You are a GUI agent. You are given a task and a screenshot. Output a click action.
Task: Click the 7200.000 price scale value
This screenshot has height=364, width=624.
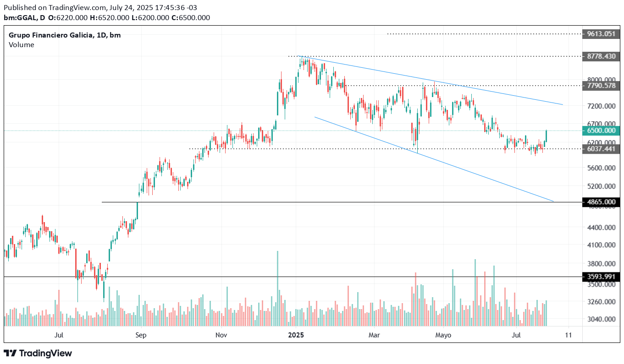pyautogui.click(x=601, y=106)
